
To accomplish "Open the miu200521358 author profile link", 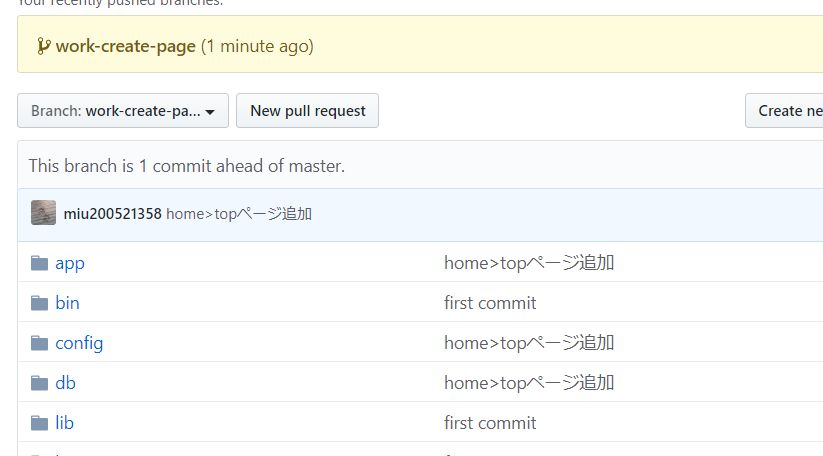I will [112, 214].
